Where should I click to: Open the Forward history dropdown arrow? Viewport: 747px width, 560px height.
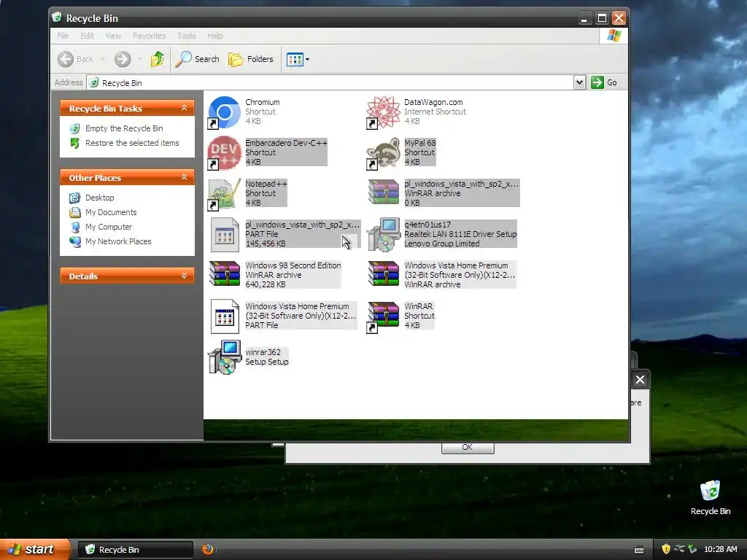139,59
